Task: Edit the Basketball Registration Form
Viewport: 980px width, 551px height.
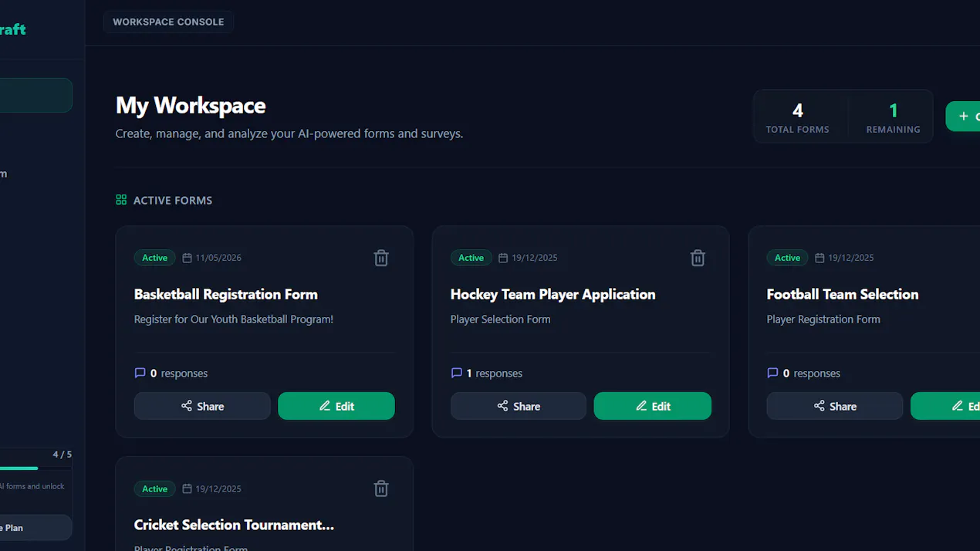Action: tap(336, 406)
